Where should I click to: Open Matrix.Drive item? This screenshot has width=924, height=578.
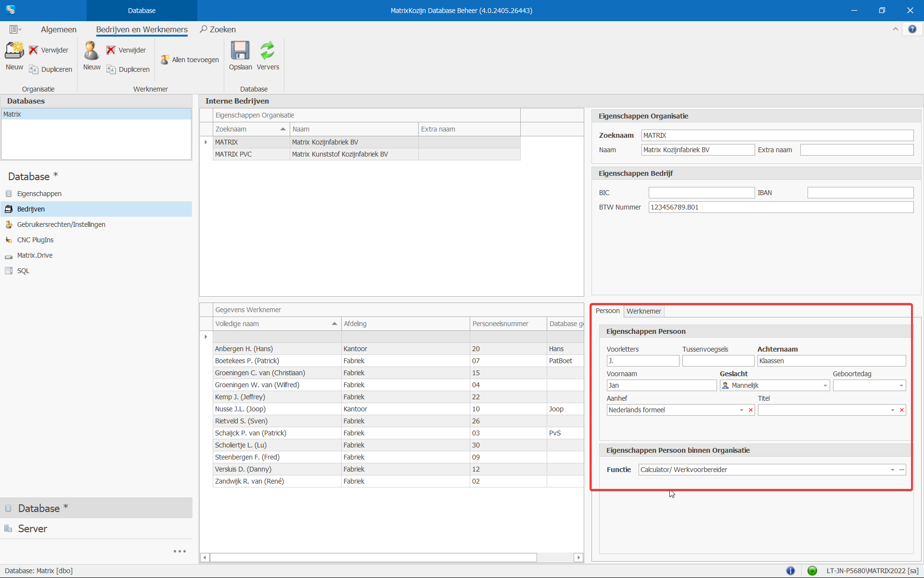pos(35,255)
